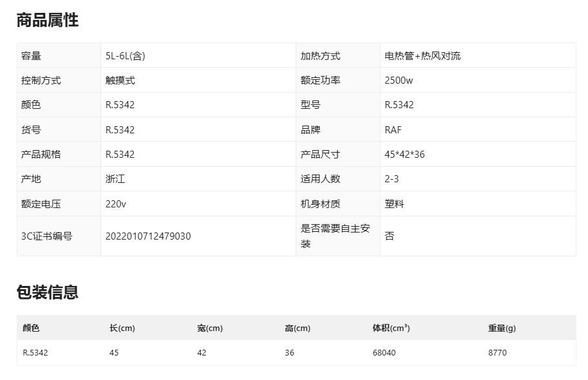Select the weight value 8770
The width and height of the screenshot is (588, 380).
(x=497, y=353)
